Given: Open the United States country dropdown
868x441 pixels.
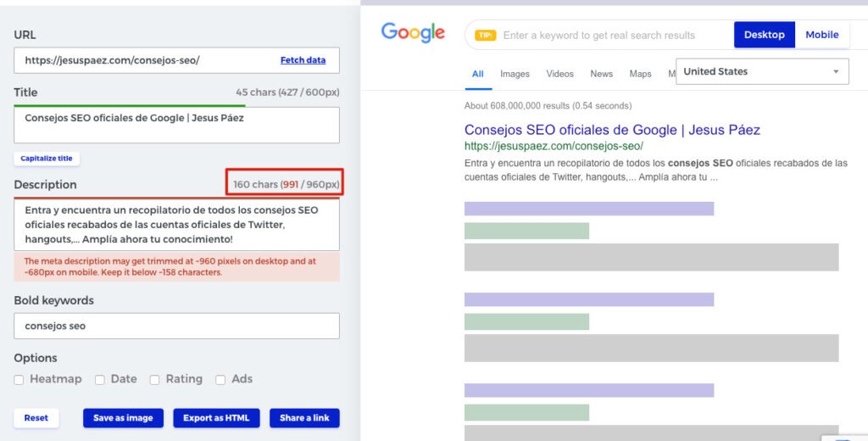Looking at the screenshot, I should pyautogui.click(x=762, y=71).
